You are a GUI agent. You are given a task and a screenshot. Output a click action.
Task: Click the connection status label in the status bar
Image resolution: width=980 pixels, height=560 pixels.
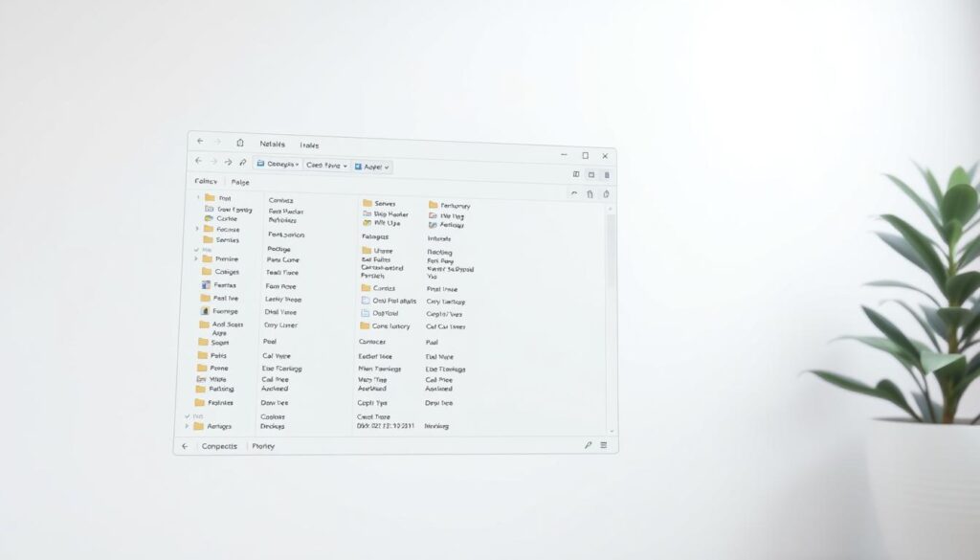pyautogui.click(x=218, y=446)
